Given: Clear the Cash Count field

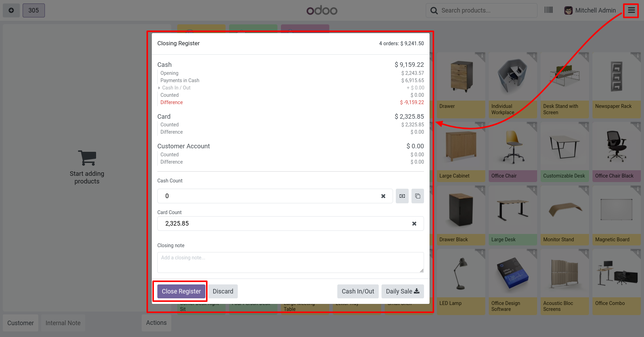Looking at the screenshot, I should (x=383, y=196).
